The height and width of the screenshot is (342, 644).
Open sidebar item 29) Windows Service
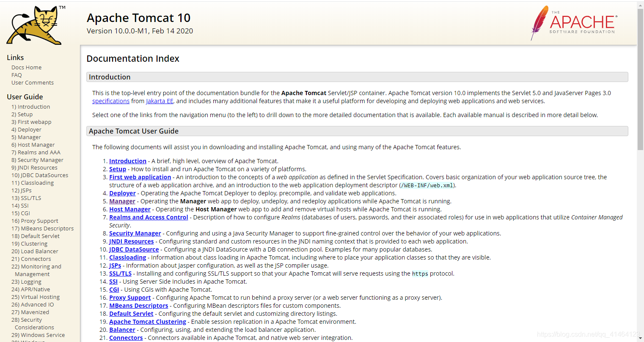(38, 335)
